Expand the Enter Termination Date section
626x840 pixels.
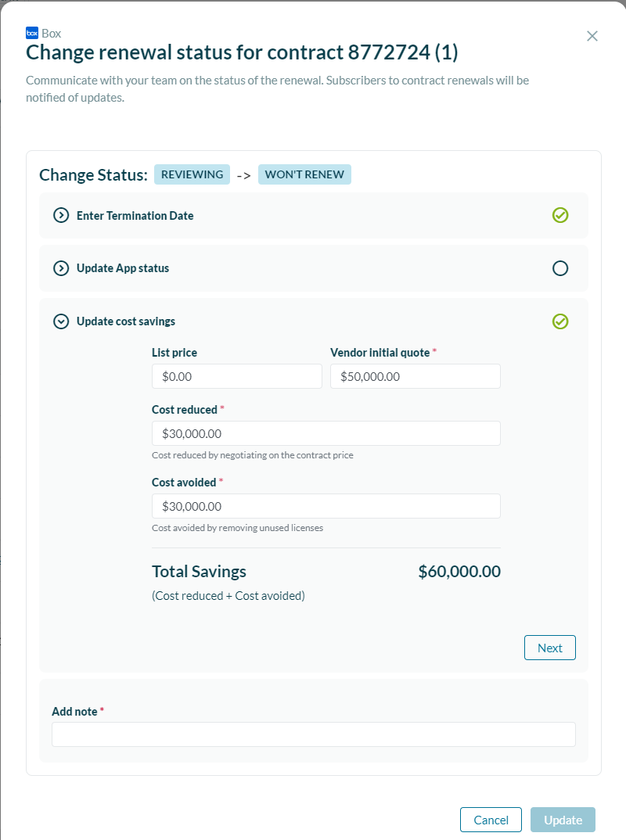coord(60,216)
